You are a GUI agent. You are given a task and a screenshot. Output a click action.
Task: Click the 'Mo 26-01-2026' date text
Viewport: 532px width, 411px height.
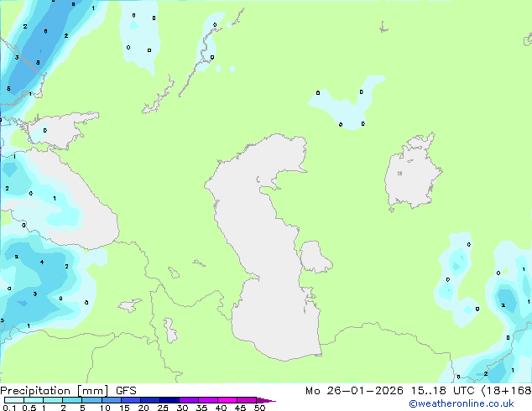click(x=354, y=391)
